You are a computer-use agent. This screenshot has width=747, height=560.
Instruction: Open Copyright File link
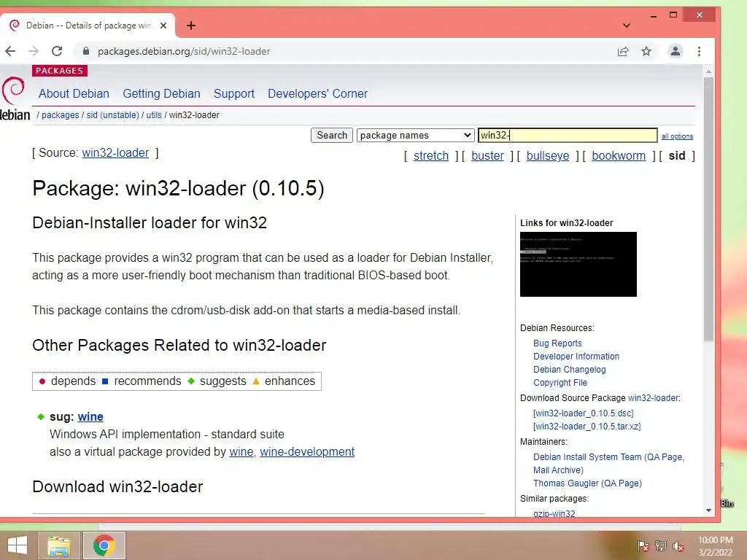click(x=560, y=382)
